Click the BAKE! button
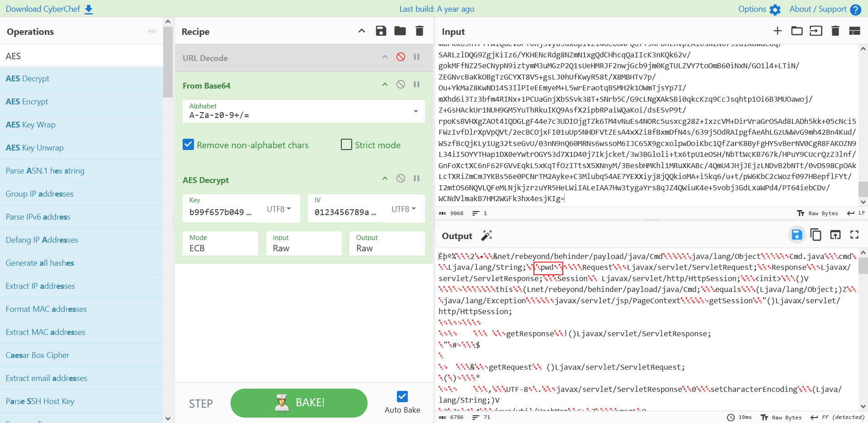The width and height of the screenshot is (868, 423). coord(299,403)
